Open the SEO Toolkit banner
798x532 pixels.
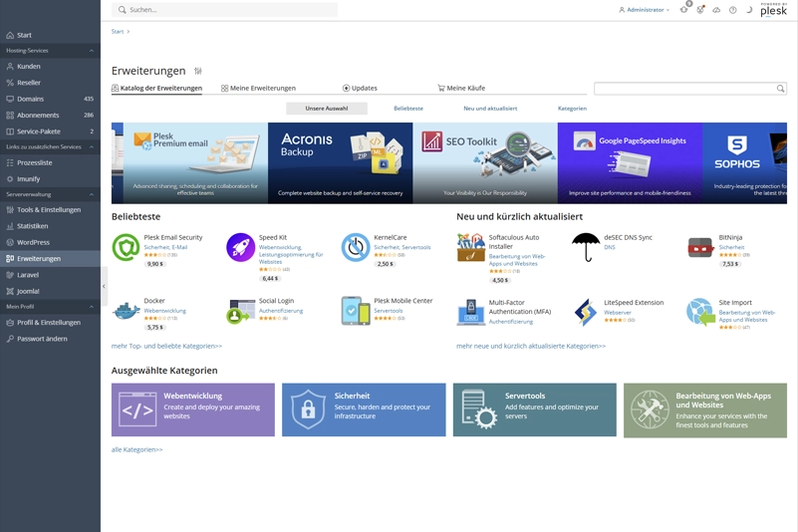[485, 163]
